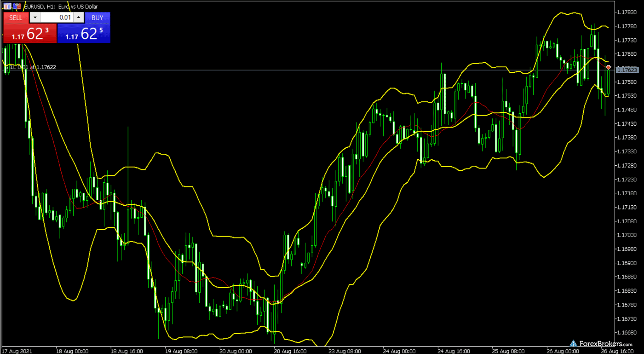
Task: Click the 1.17830 price scale label
Action: 627,12
